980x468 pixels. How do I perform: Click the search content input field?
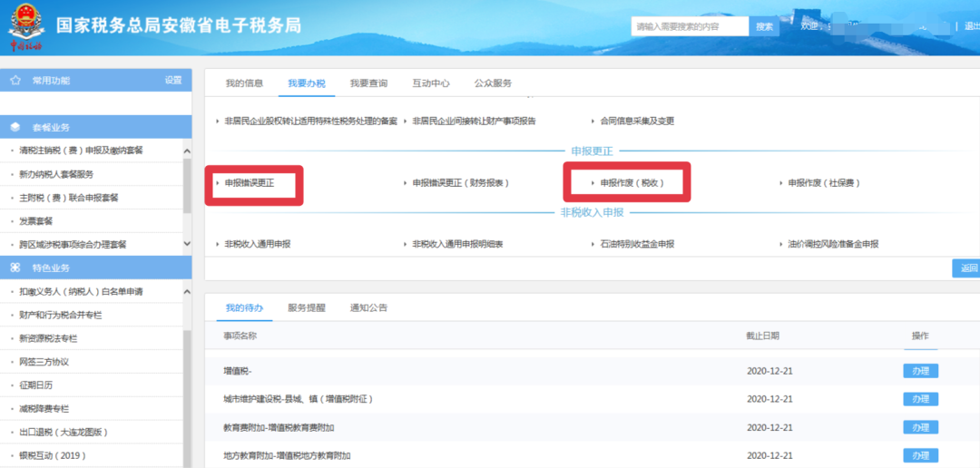coord(690,27)
